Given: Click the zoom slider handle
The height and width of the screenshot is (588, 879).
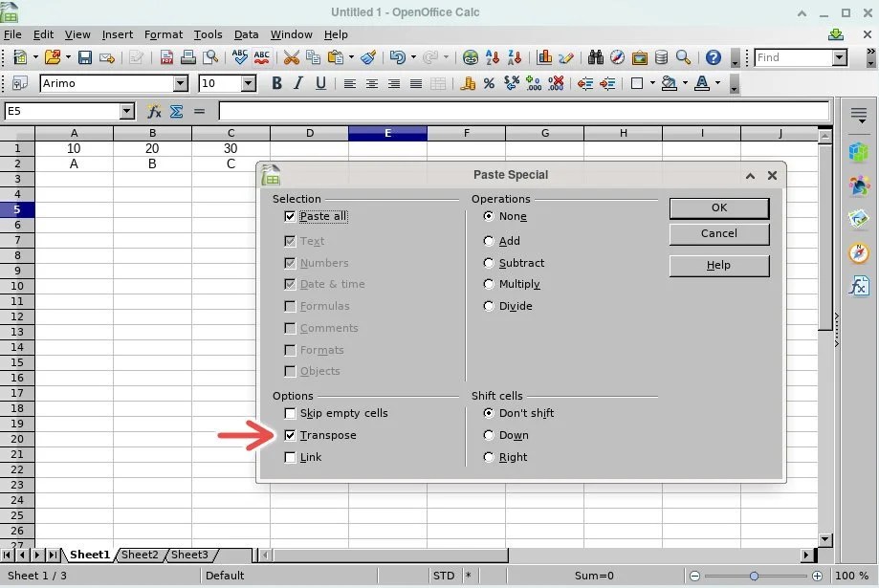Looking at the screenshot, I should pos(752,576).
